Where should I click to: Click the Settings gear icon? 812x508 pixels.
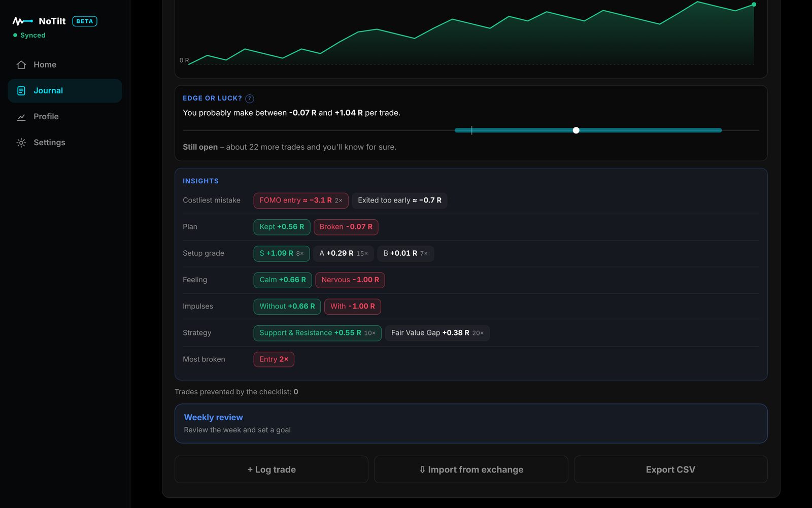(x=21, y=143)
